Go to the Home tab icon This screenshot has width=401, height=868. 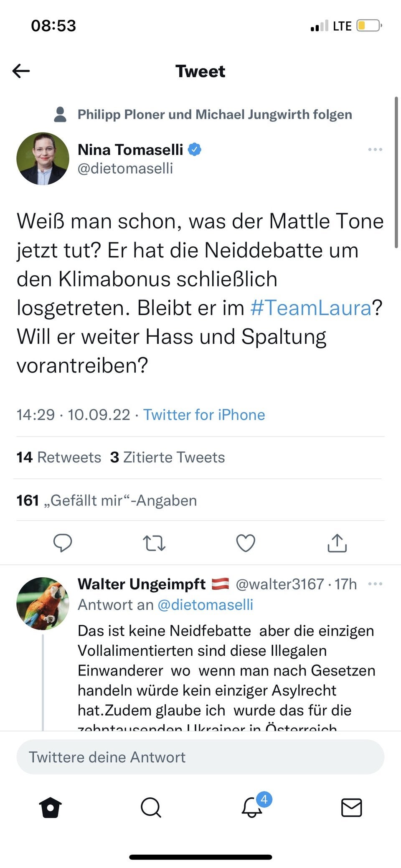click(x=50, y=807)
